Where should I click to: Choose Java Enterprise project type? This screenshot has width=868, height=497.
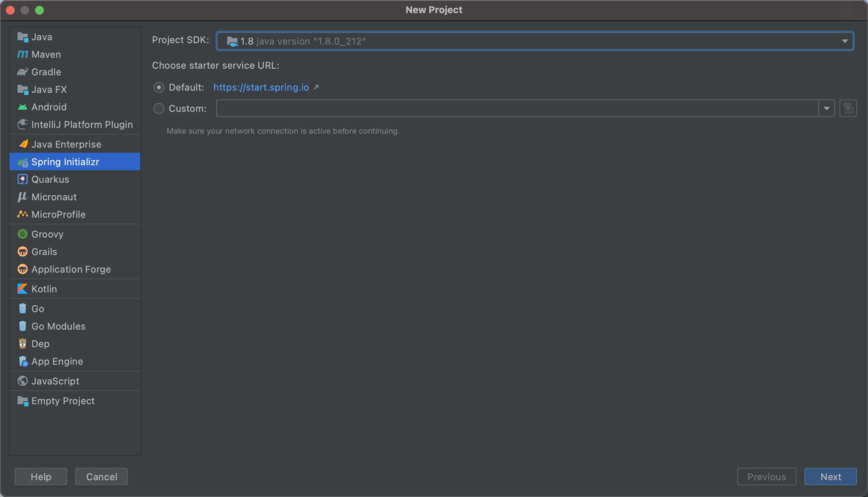(66, 144)
